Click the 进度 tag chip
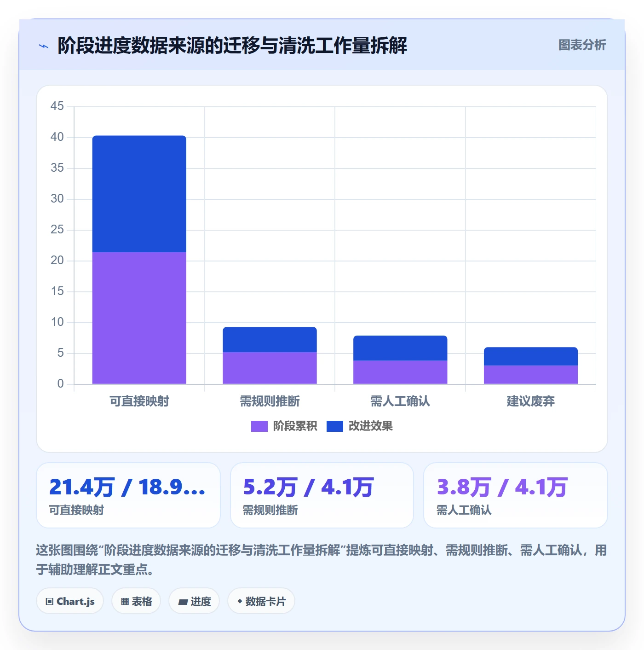The width and height of the screenshot is (644, 650). tap(194, 601)
